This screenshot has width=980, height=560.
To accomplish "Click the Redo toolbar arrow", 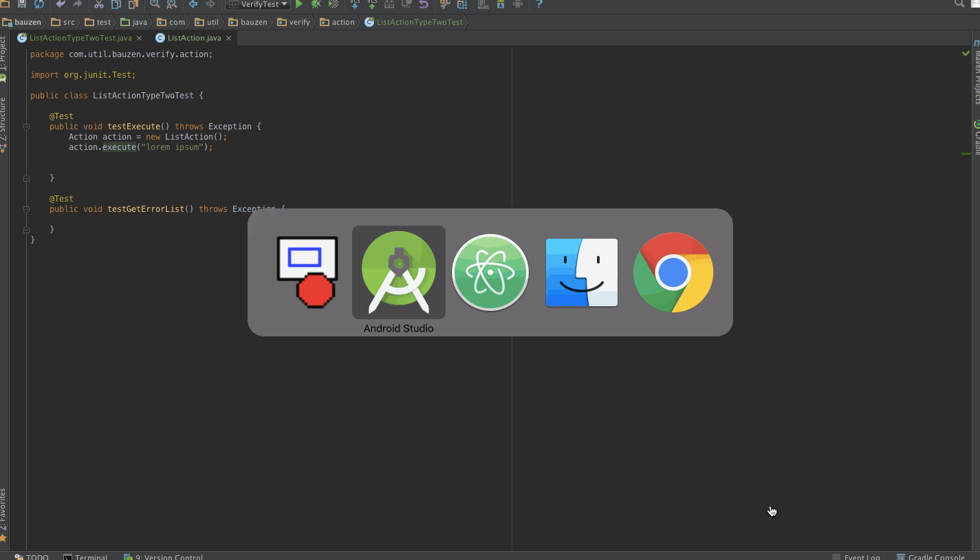I will [x=77, y=4].
